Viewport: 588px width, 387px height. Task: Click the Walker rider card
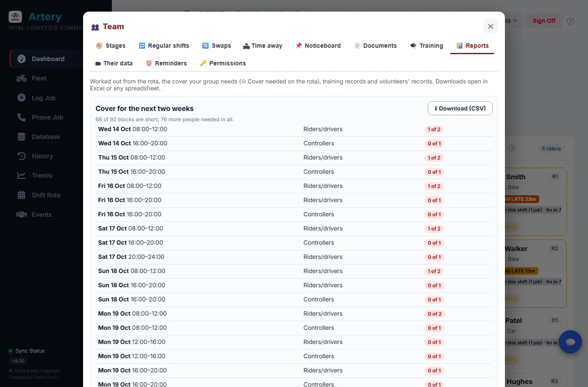pos(535,273)
